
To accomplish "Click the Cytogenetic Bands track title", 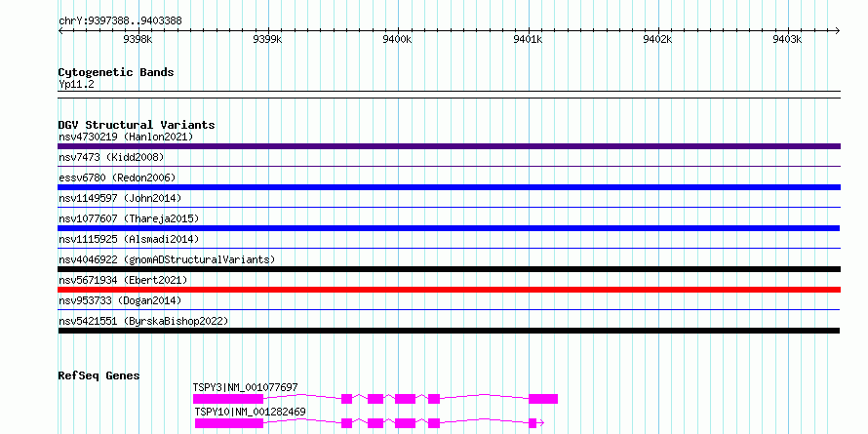I will click(x=116, y=72).
